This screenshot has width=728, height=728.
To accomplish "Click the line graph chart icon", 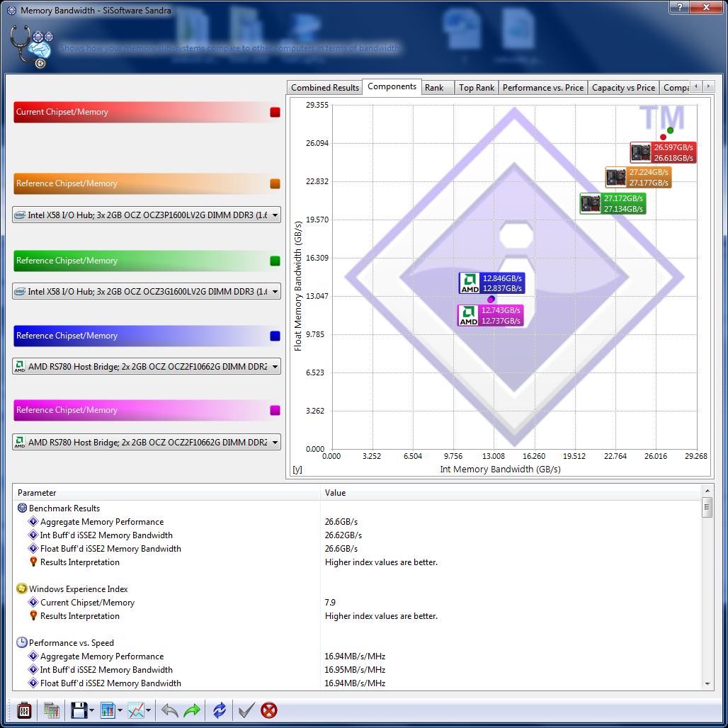I will [x=136, y=710].
